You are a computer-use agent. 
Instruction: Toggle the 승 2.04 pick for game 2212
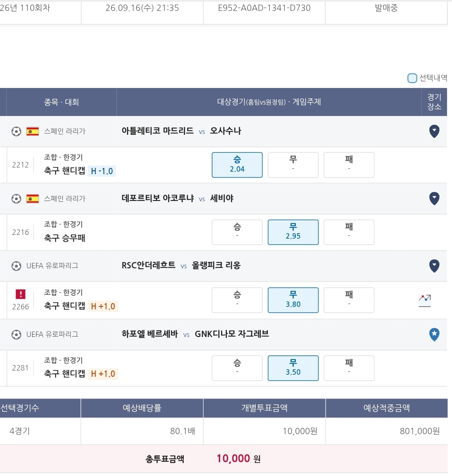(x=237, y=165)
